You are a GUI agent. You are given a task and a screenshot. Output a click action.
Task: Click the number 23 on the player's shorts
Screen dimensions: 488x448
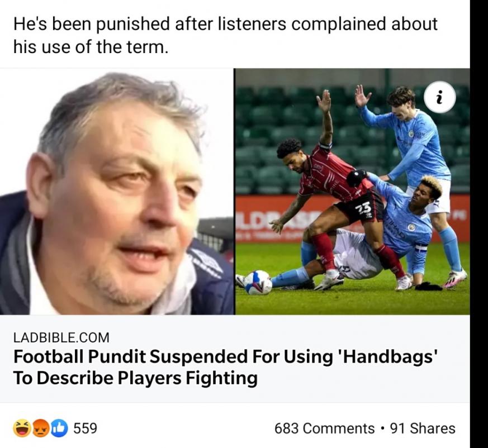point(364,207)
